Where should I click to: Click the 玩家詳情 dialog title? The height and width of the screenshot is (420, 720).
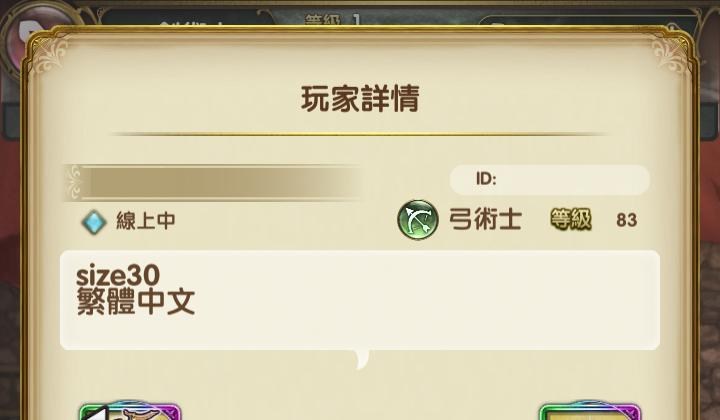[360, 99]
